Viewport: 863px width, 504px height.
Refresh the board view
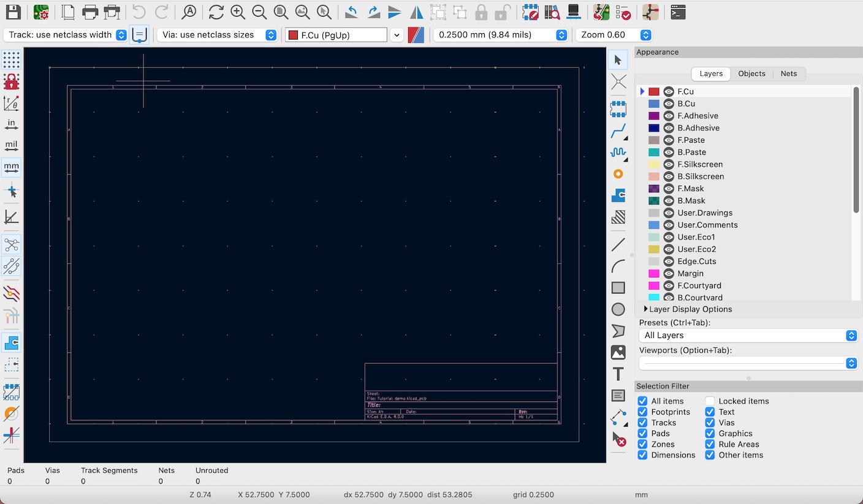(216, 12)
